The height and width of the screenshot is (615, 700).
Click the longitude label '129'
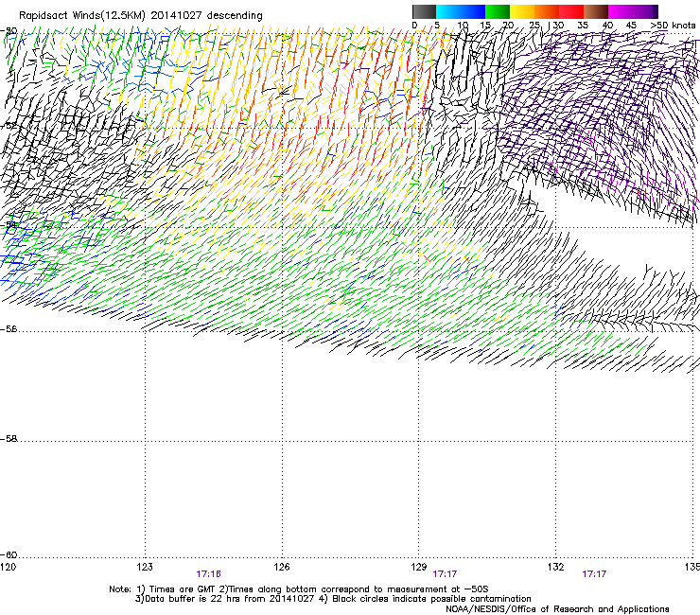(x=419, y=567)
